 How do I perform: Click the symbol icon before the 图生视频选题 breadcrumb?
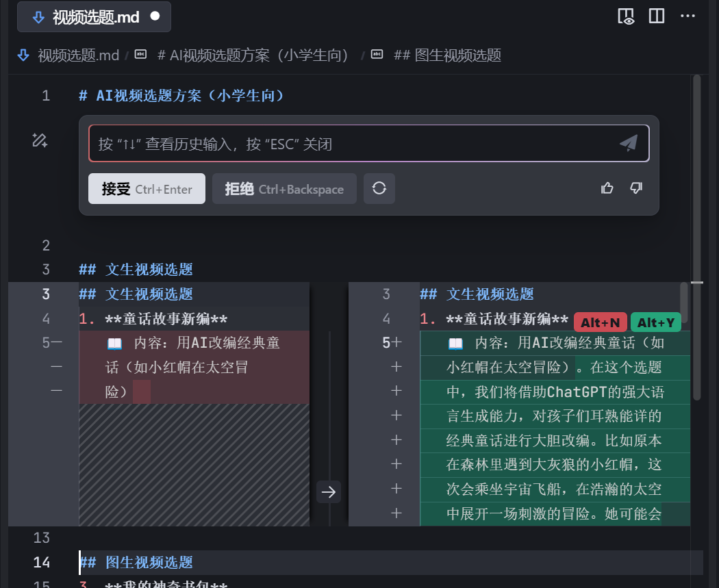pos(377,55)
